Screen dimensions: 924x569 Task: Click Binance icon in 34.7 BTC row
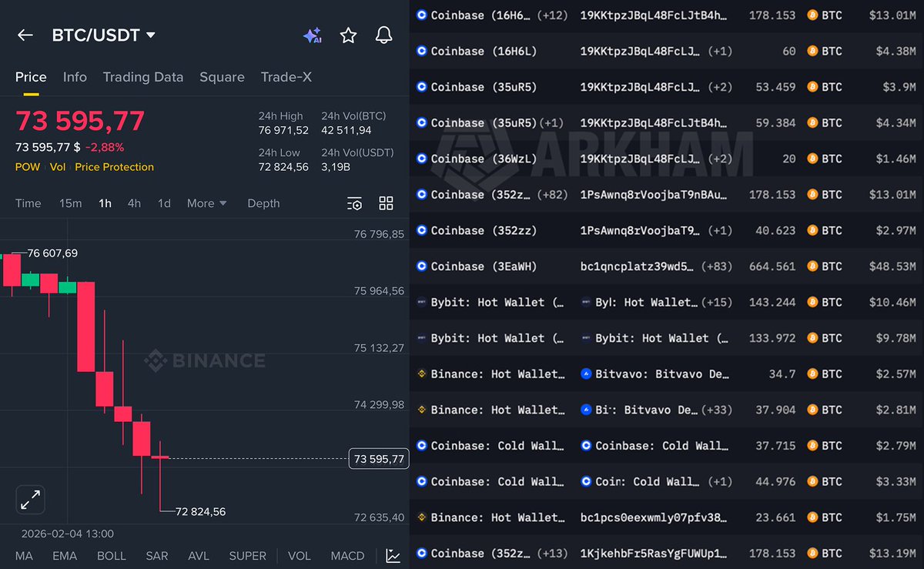(x=421, y=374)
